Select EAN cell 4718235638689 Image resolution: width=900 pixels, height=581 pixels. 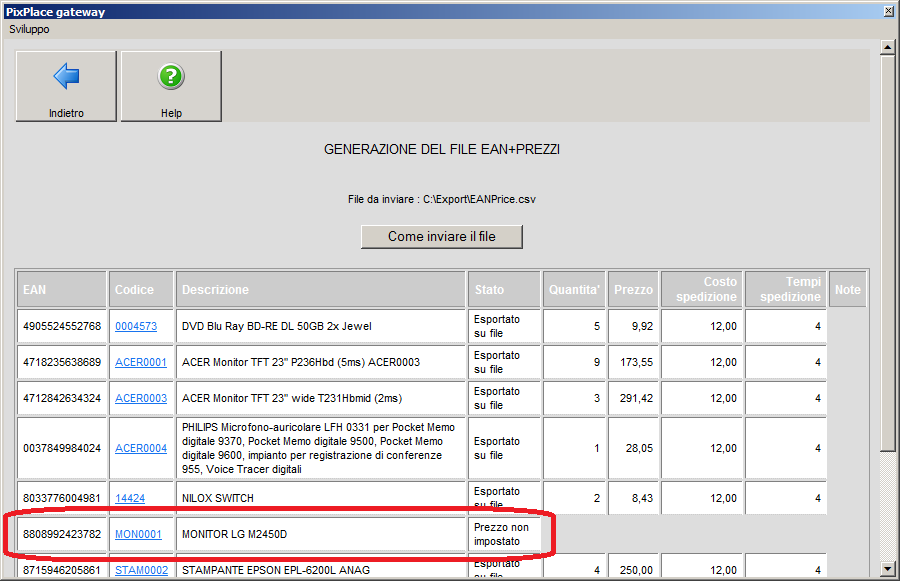pos(62,362)
